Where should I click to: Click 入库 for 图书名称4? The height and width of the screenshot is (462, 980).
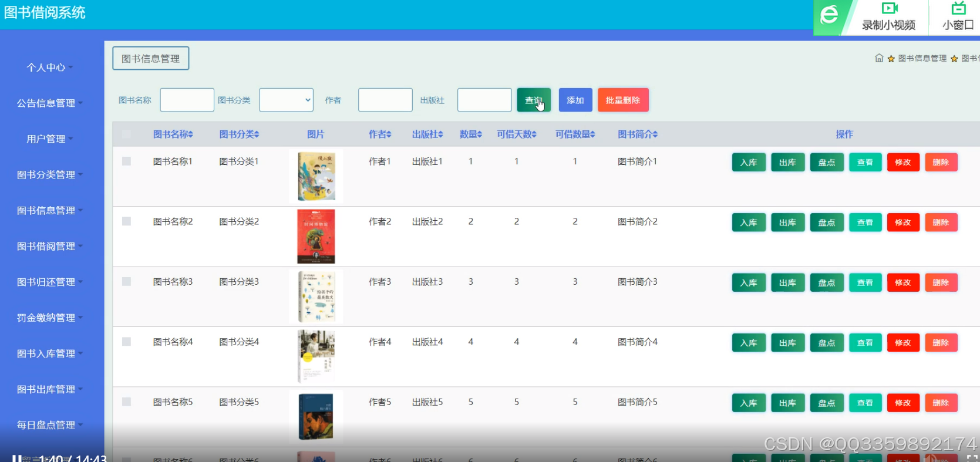(x=749, y=343)
